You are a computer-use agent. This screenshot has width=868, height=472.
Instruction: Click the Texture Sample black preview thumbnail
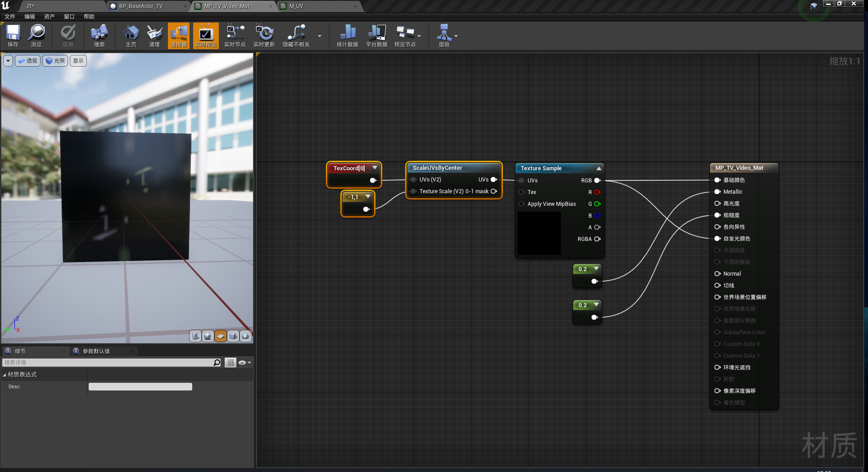tap(539, 233)
